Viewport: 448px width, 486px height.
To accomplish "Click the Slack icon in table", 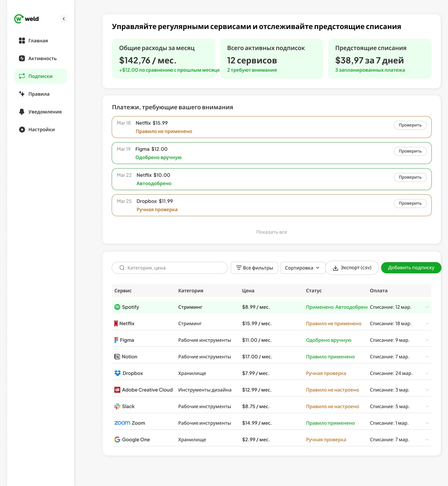I will pos(117,406).
